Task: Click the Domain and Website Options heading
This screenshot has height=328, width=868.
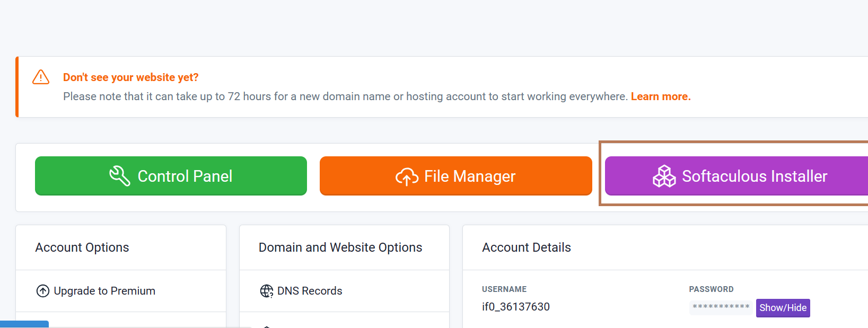Action: [x=340, y=247]
